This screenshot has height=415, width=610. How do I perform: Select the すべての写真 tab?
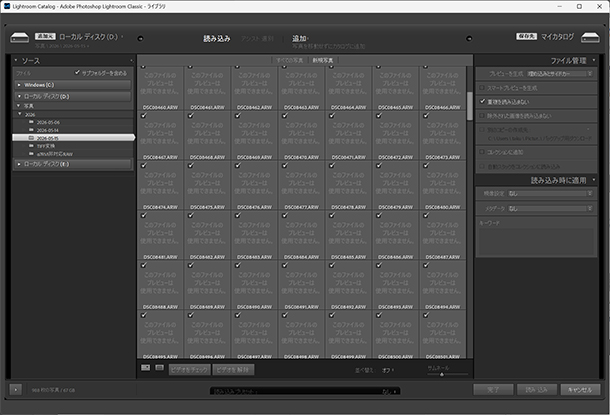point(289,60)
